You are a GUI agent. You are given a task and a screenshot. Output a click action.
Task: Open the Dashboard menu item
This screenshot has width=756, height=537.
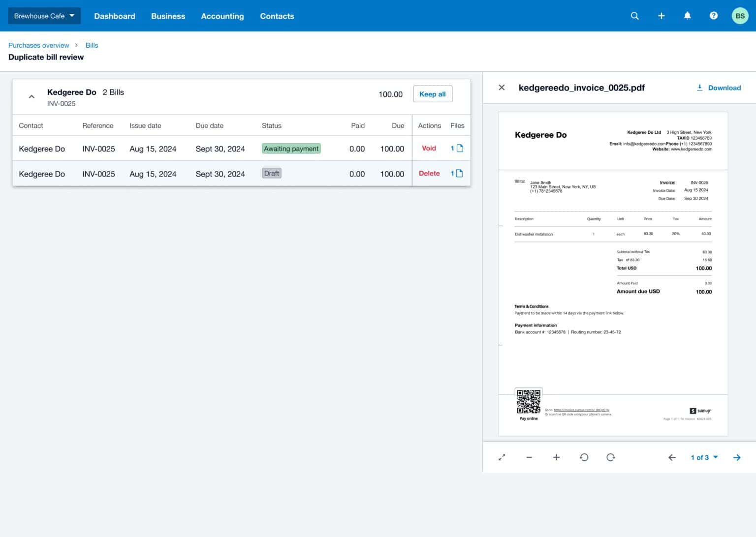click(x=114, y=16)
